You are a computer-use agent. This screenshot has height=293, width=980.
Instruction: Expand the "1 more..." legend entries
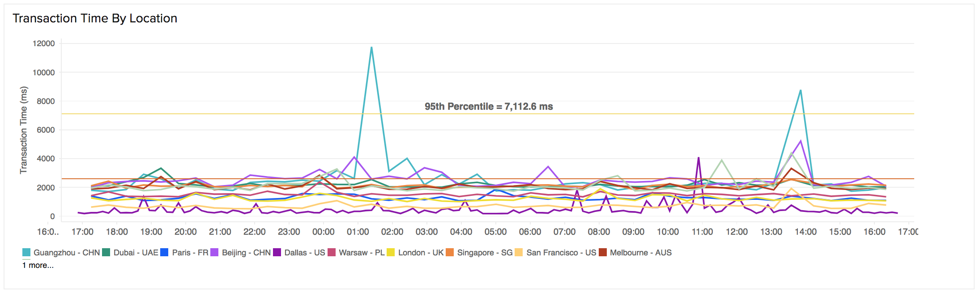click(38, 265)
